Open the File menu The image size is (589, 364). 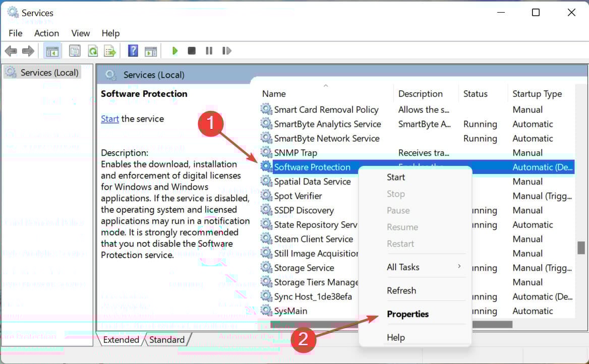pyautogui.click(x=16, y=33)
